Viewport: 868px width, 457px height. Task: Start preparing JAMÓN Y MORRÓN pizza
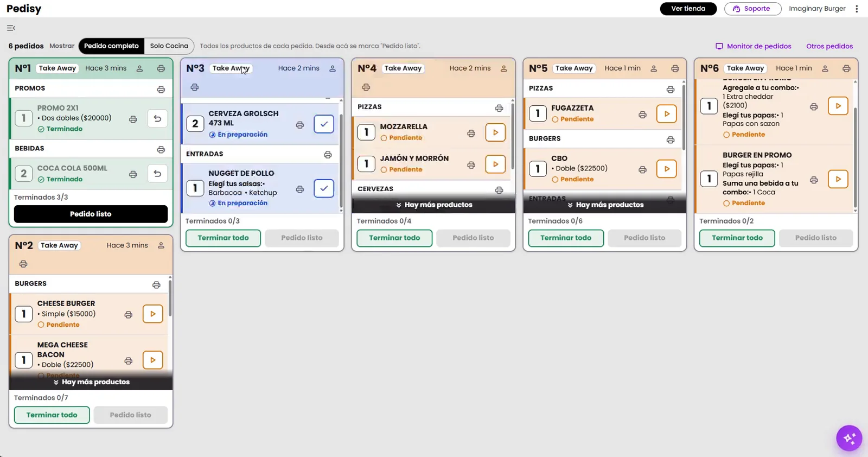(x=495, y=164)
